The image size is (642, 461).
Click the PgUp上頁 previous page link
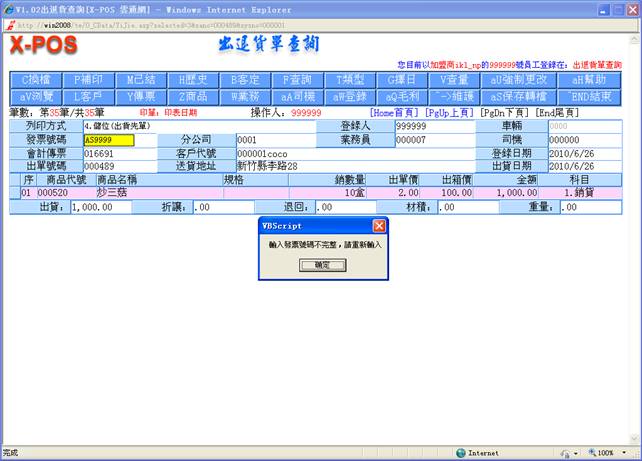coord(449,113)
